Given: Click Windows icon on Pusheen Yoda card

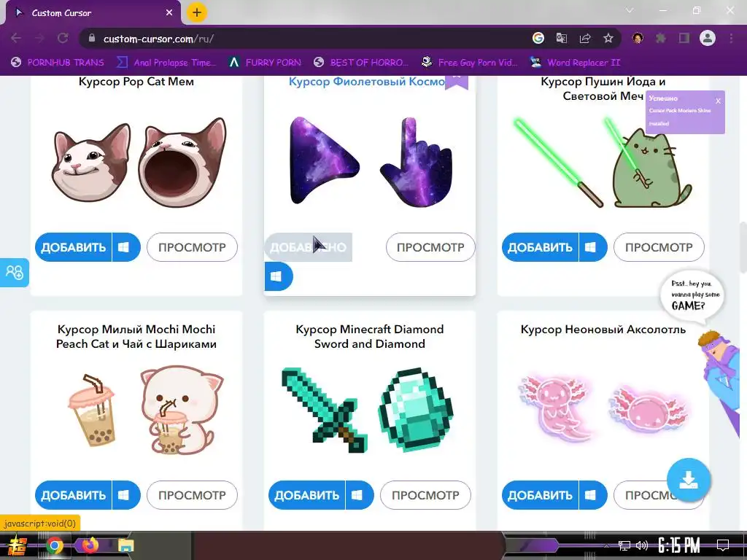Looking at the screenshot, I should pos(593,247).
